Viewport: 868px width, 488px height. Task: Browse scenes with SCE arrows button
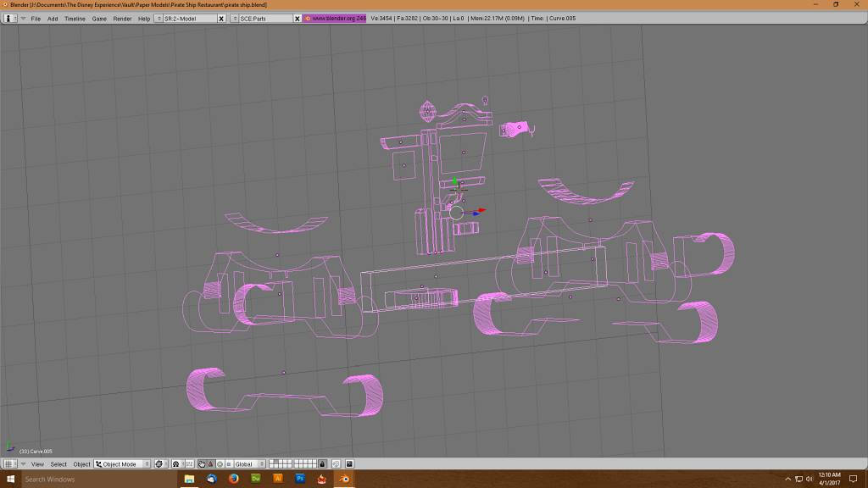pyautogui.click(x=234, y=19)
